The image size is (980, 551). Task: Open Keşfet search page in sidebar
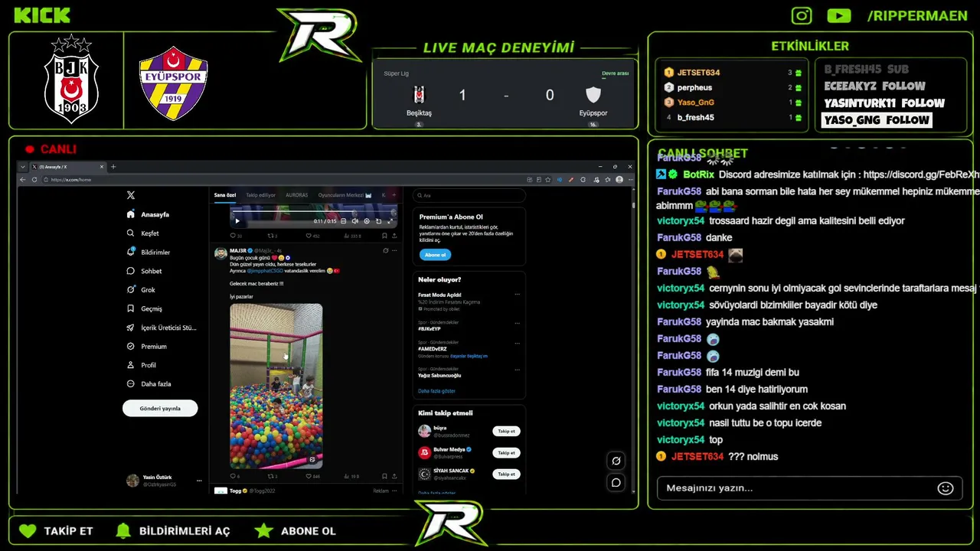(143, 233)
